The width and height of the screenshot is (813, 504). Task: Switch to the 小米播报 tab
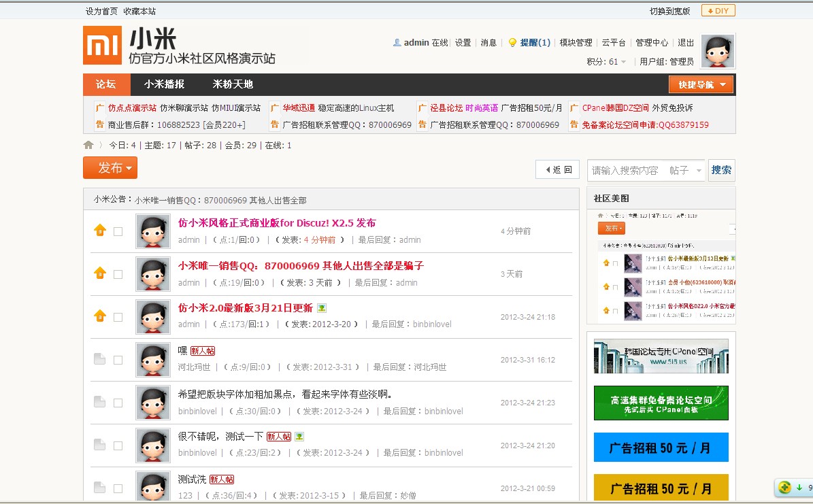(164, 84)
